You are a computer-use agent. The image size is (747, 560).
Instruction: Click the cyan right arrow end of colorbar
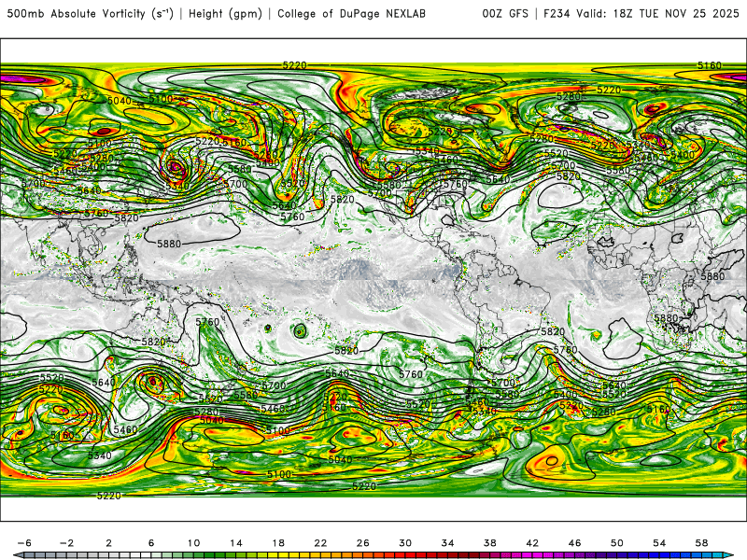(729, 555)
